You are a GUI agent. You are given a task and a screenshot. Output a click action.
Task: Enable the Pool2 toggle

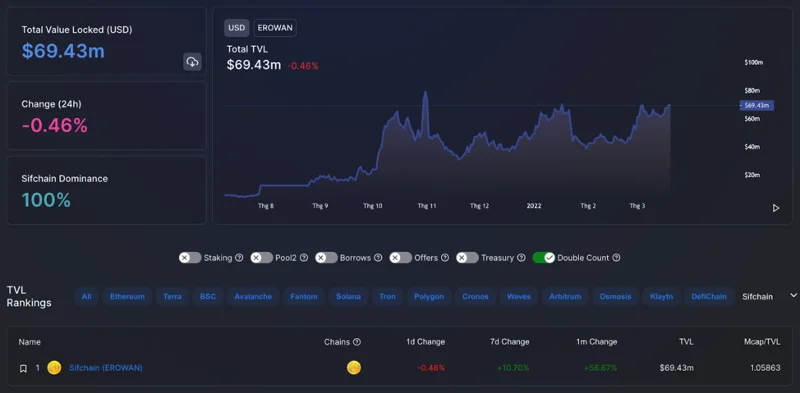(262, 258)
